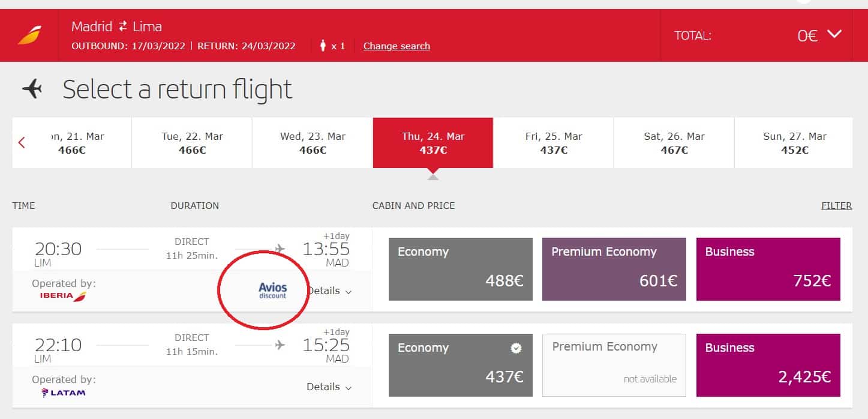Show earlier dates with the left arrow
The height and width of the screenshot is (419, 868).
pyautogui.click(x=22, y=143)
